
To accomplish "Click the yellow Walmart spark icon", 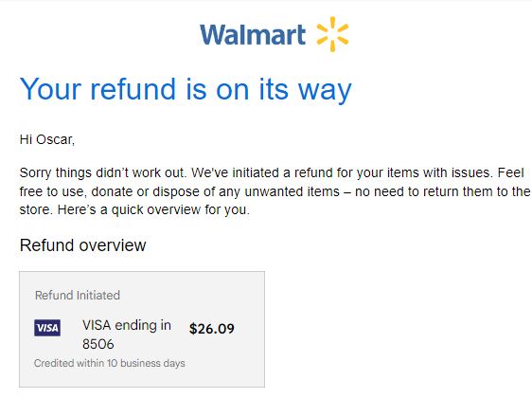I will click(x=332, y=34).
